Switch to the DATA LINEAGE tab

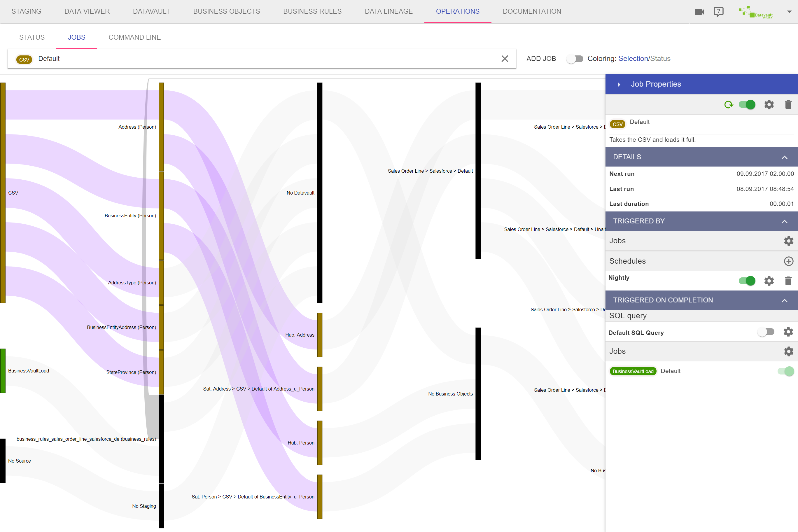[388, 12]
